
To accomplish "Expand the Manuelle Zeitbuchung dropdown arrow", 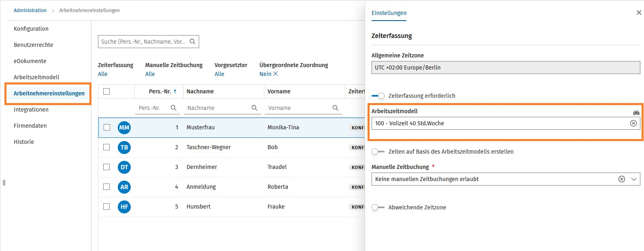I will (x=634, y=179).
